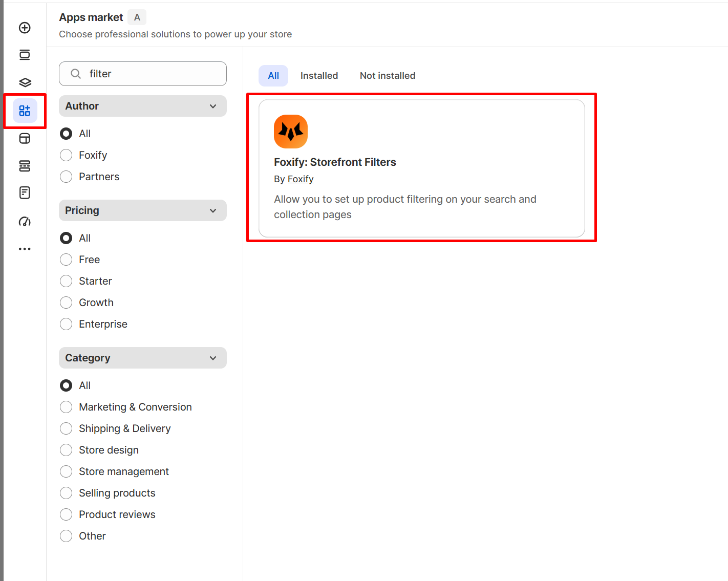This screenshot has height=581, width=728.
Task: Click the three-dots more icon in sidebar
Action: 25,249
